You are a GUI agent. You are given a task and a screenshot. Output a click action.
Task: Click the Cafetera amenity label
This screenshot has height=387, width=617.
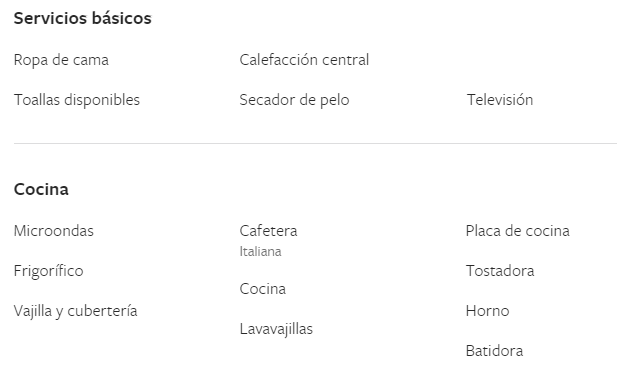pos(268,231)
